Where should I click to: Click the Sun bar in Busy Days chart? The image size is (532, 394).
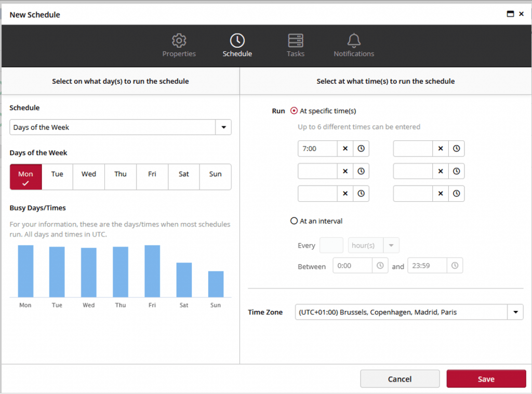click(216, 284)
